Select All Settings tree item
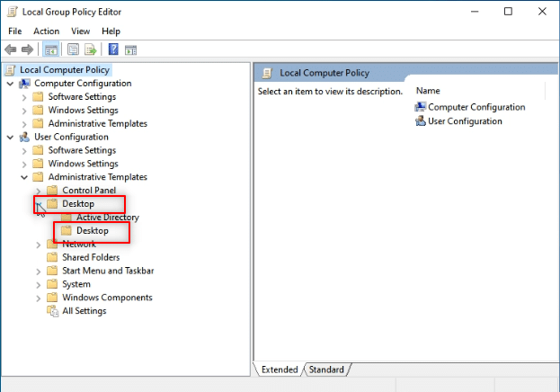The width and height of the screenshot is (560, 392). point(84,311)
